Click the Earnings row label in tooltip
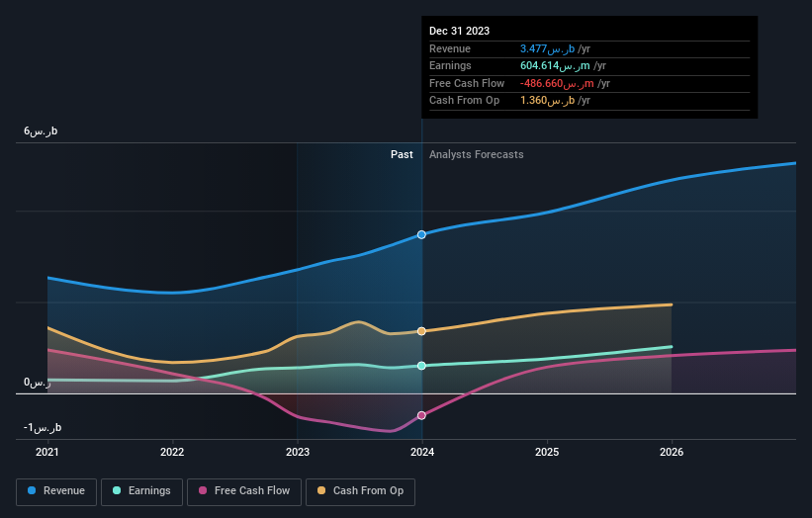 (x=450, y=65)
